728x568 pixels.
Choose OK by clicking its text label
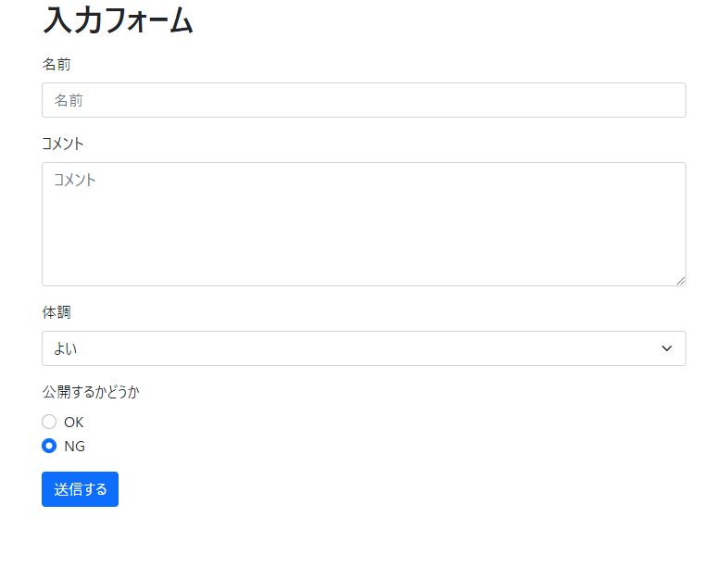click(74, 423)
